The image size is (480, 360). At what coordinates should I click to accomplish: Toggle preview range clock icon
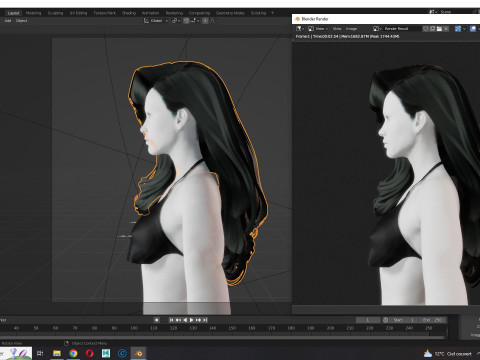coord(386,320)
